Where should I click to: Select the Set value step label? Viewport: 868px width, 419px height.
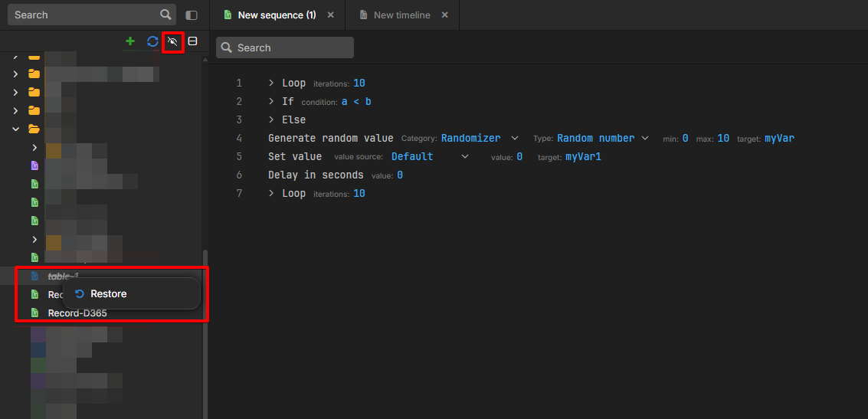(294, 156)
